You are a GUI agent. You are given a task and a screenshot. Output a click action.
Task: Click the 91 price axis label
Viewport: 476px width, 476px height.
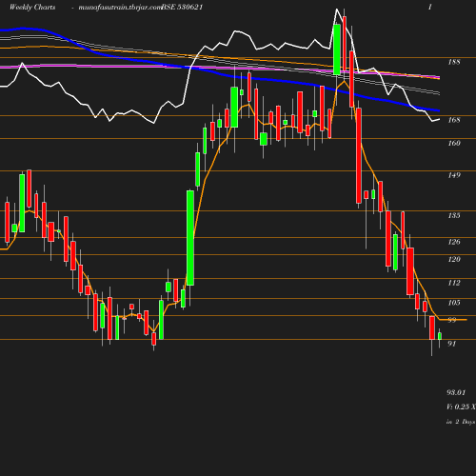tap(452, 344)
